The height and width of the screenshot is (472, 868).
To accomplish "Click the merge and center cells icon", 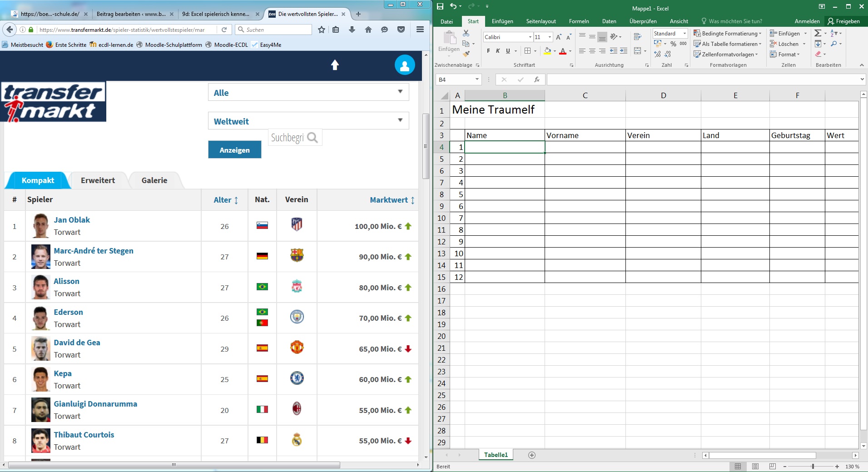I will (x=637, y=51).
